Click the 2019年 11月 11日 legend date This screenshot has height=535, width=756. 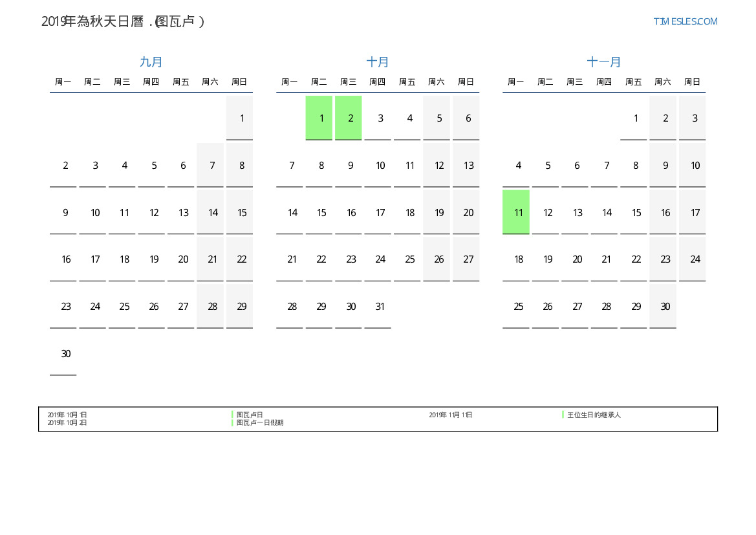450,415
